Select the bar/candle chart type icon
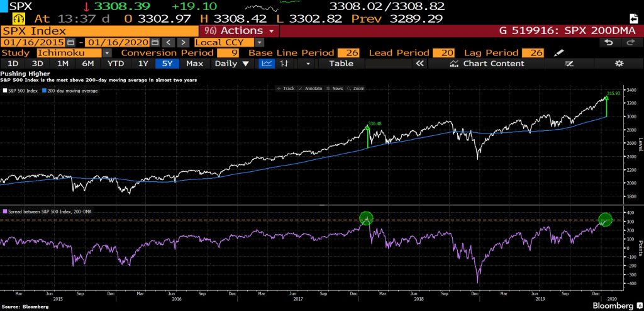This screenshot has width=644, height=311. (x=284, y=64)
